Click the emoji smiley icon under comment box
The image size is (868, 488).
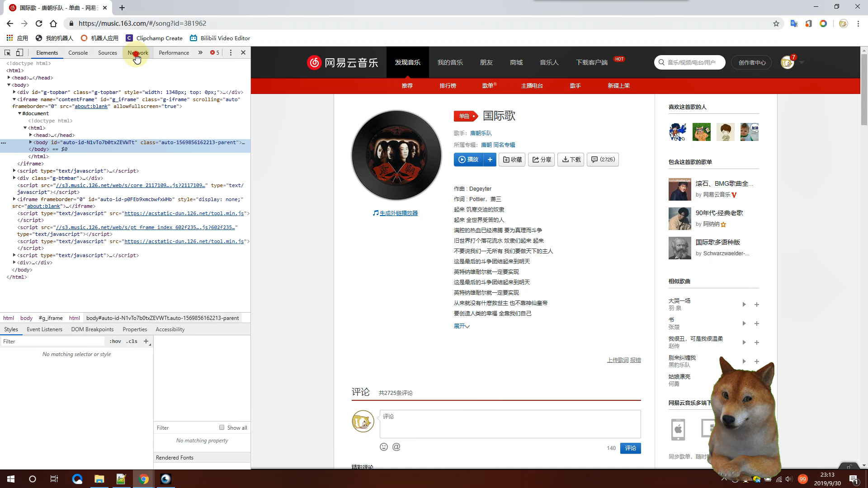point(384,447)
